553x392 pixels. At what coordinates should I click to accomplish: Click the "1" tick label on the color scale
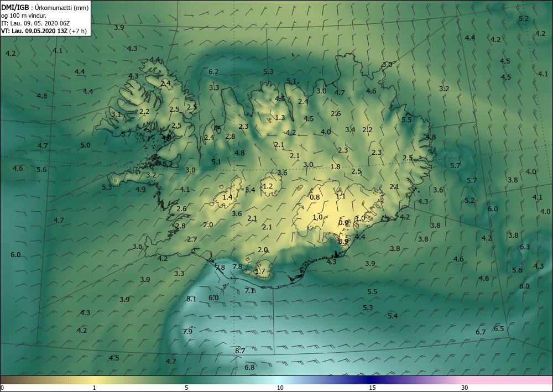click(x=94, y=388)
